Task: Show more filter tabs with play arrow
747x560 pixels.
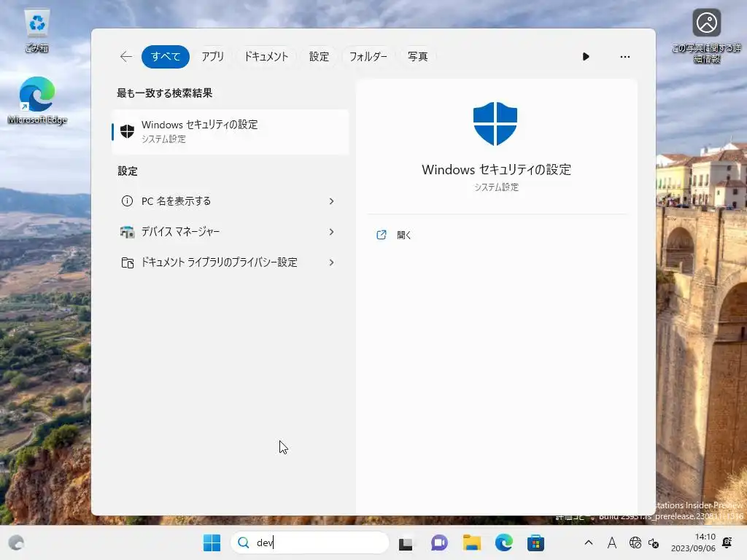Action: point(586,57)
